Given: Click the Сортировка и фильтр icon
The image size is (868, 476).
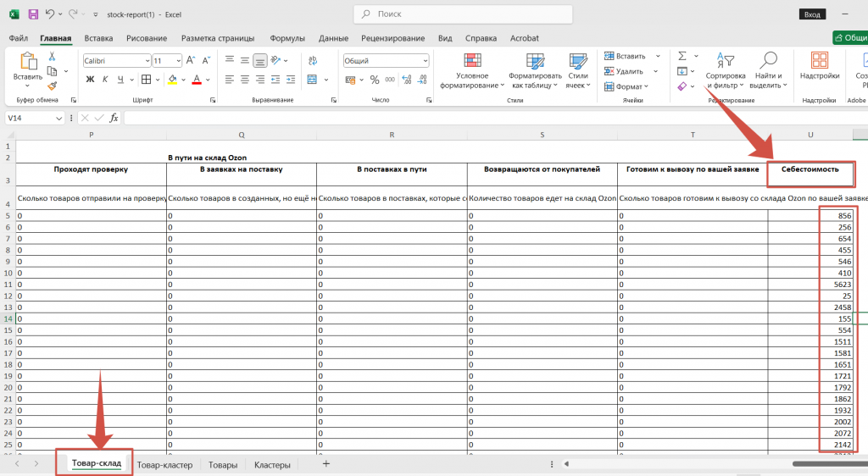Looking at the screenshot, I should pyautogui.click(x=725, y=71).
